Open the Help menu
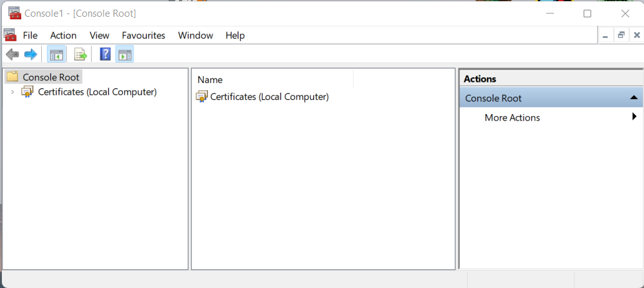The image size is (644, 288). click(235, 35)
